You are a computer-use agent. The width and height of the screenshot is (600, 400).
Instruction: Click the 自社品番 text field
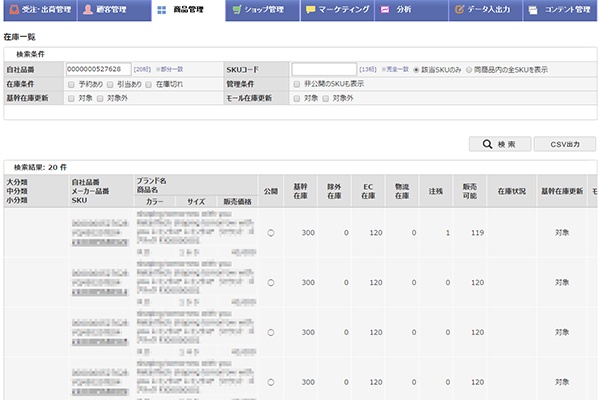pos(98,69)
